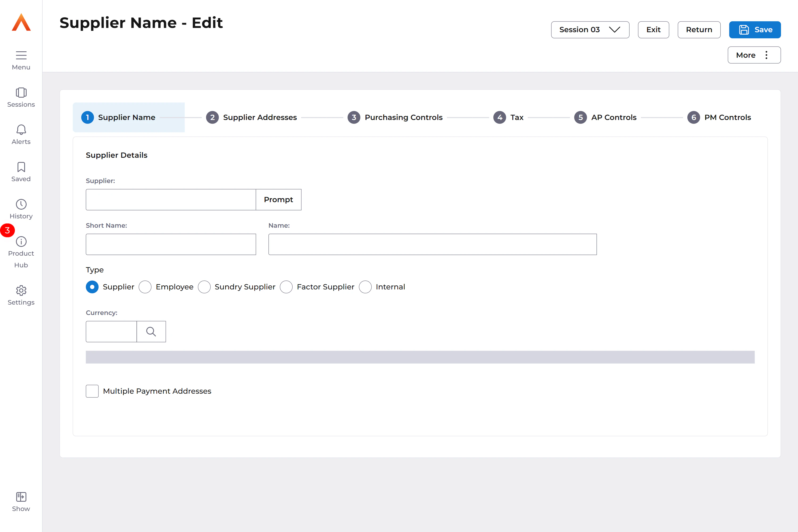Screen dimensions: 798x532
Task: Choose Factor Supplier as the type
Action: pos(286,287)
